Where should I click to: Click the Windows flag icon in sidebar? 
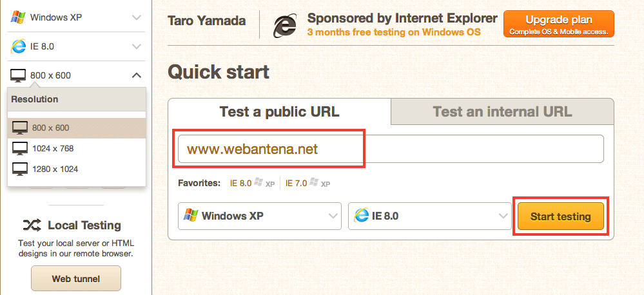pos(18,17)
